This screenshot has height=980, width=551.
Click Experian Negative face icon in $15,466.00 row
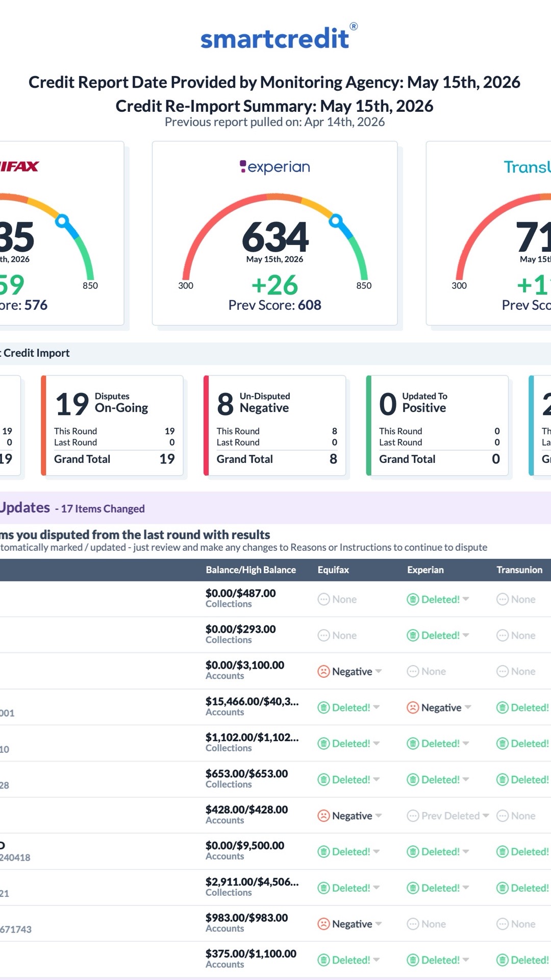point(413,707)
